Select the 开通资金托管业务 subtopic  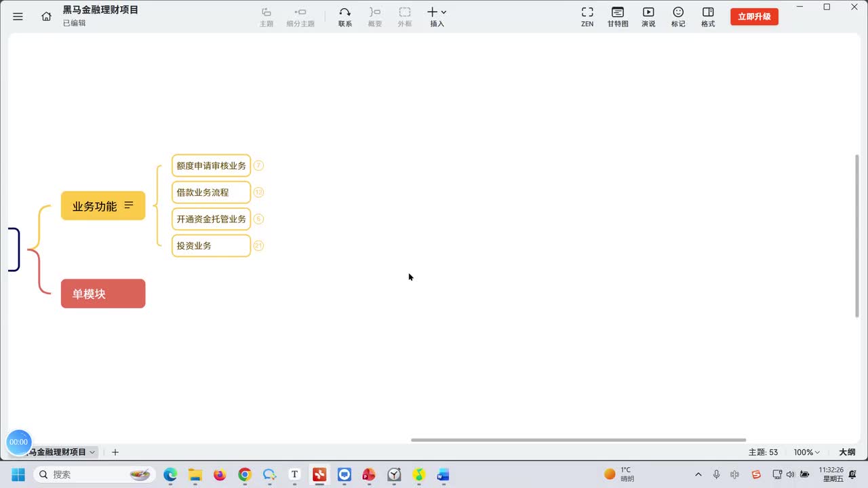pyautogui.click(x=211, y=219)
